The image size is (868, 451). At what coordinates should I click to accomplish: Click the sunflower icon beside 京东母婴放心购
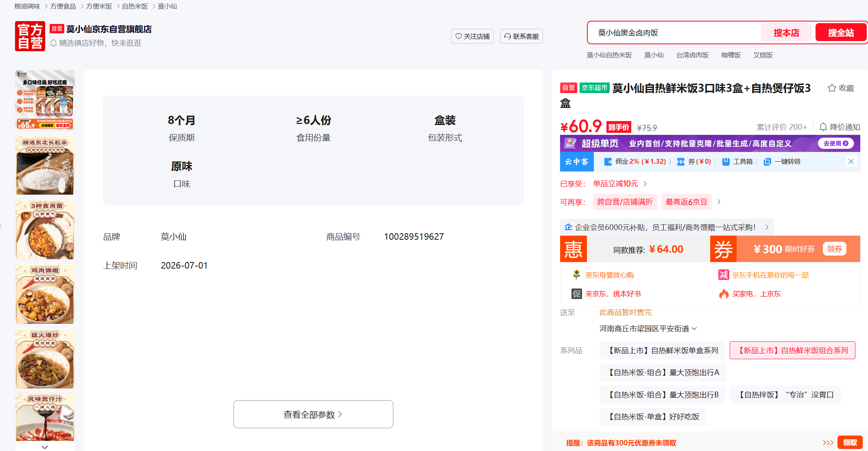[x=576, y=275]
